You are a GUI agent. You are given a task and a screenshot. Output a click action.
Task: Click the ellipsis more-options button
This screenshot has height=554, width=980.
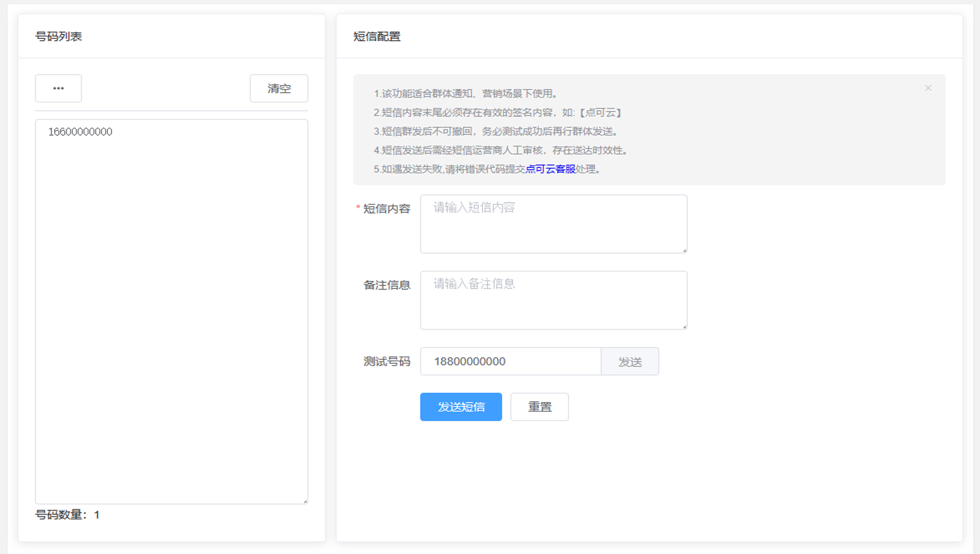[58, 88]
